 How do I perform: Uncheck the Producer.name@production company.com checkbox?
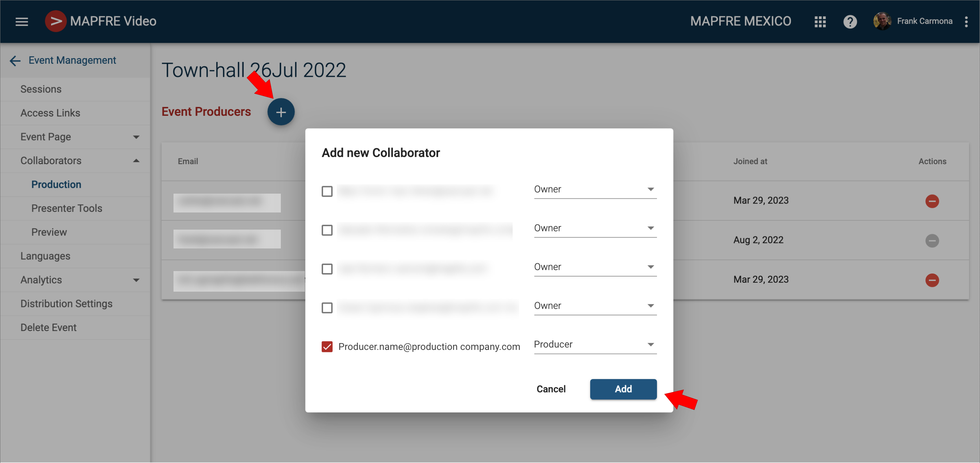(327, 346)
